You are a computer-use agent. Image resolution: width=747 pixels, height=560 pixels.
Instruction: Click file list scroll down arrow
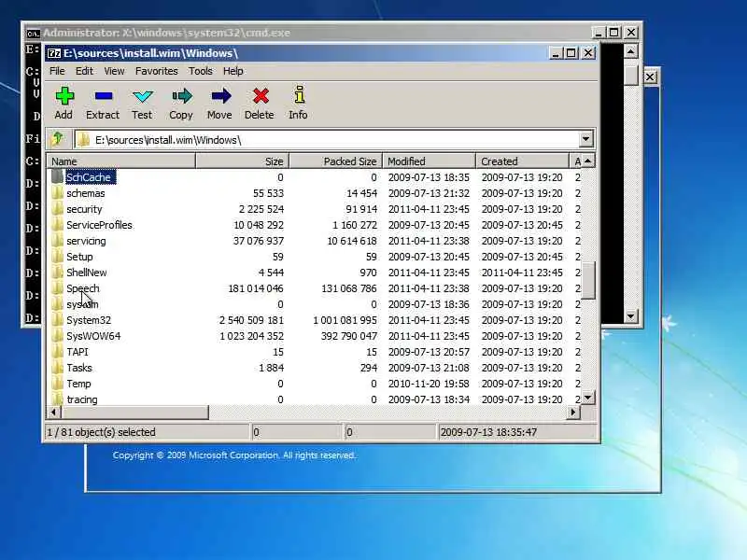[x=588, y=398]
